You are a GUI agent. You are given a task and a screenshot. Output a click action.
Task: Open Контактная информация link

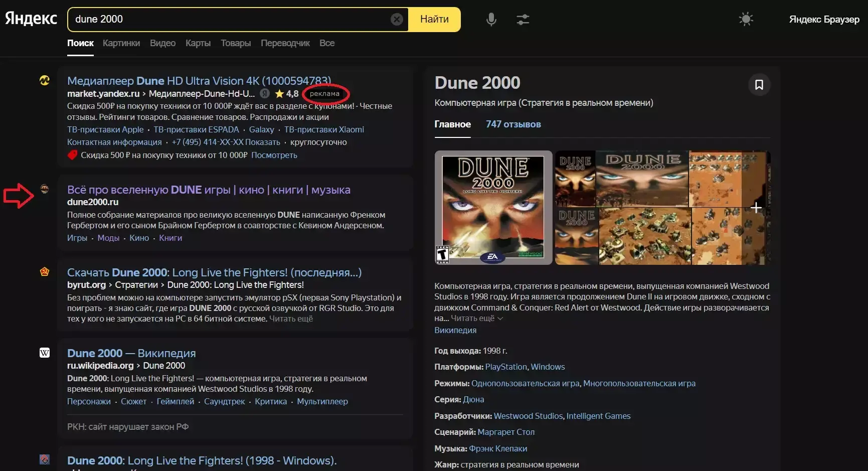pos(114,142)
